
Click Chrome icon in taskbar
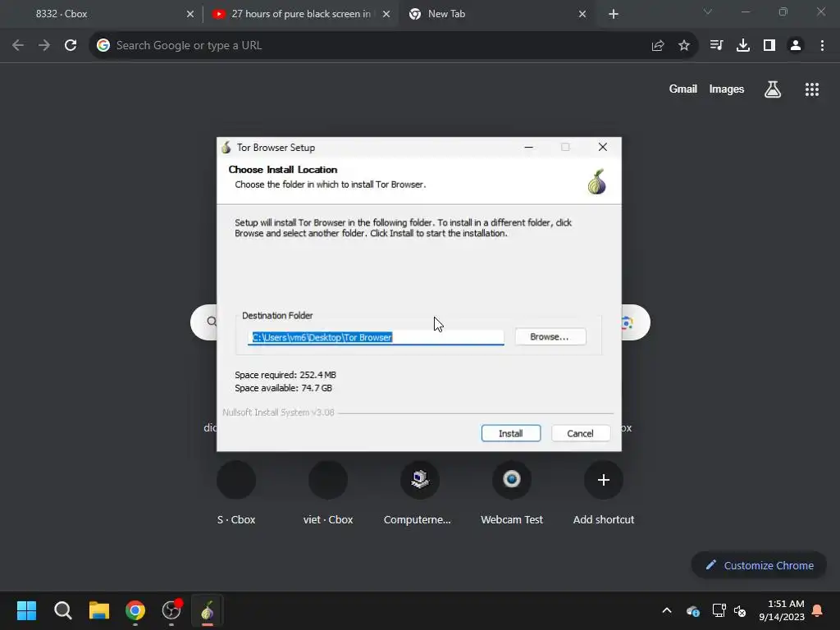pyautogui.click(x=135, y=610)
